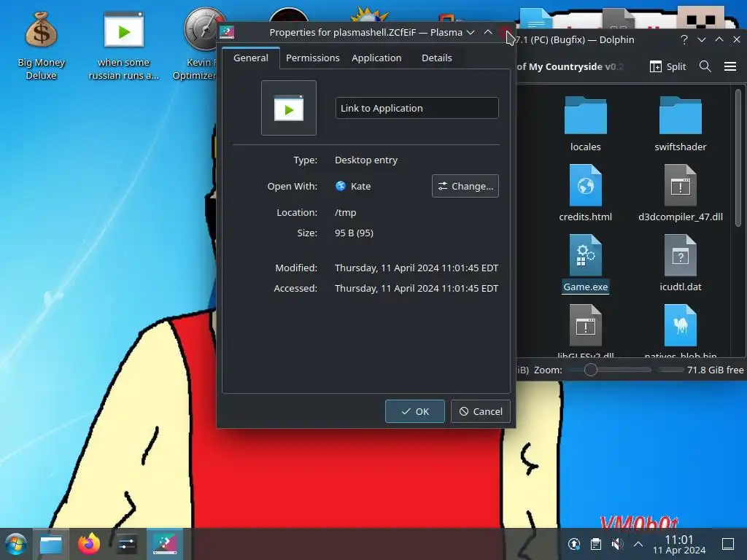Screen dimensions: 747x560
Task: Open the search in Dolphin toolbar
Action: (x=705, y=66)
